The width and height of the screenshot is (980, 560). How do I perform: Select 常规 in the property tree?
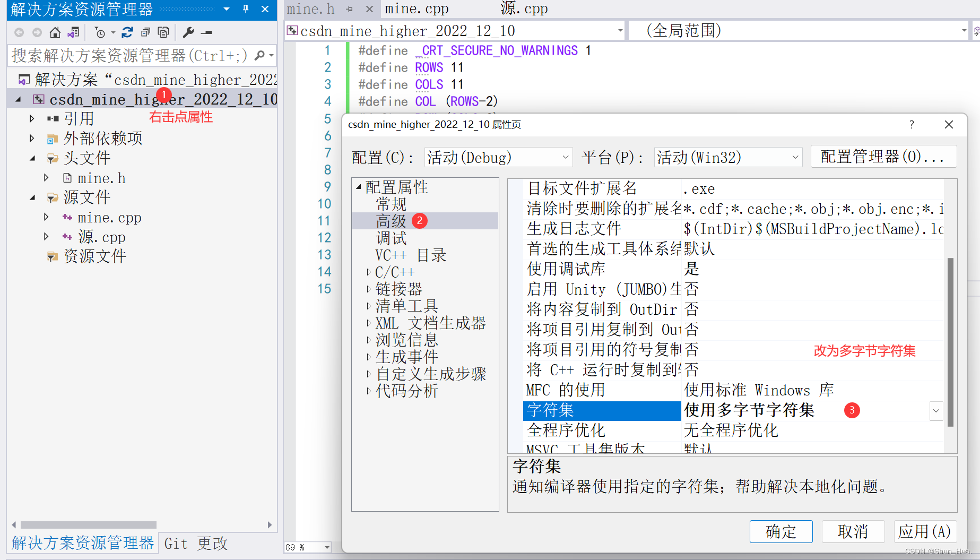(x=391, y=204)
